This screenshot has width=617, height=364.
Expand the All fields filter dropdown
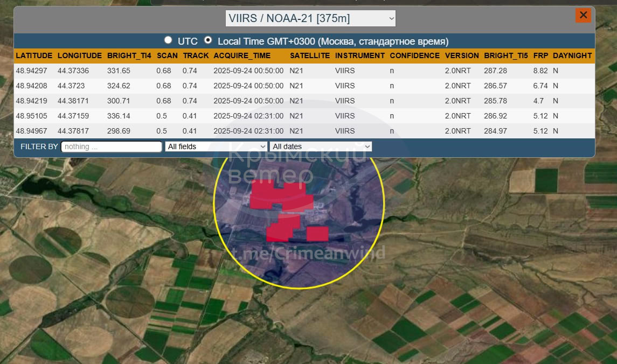[216, 146]
